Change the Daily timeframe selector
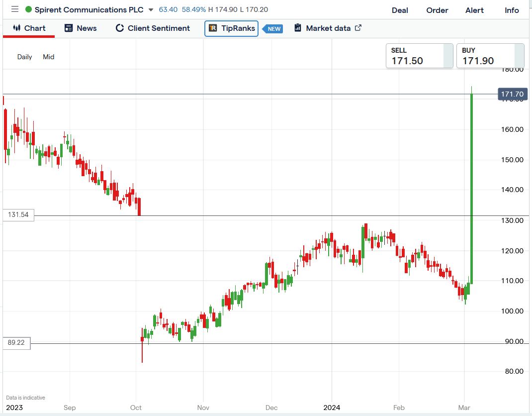The width and height of the screenshot is (532, 416). point(25,57)
